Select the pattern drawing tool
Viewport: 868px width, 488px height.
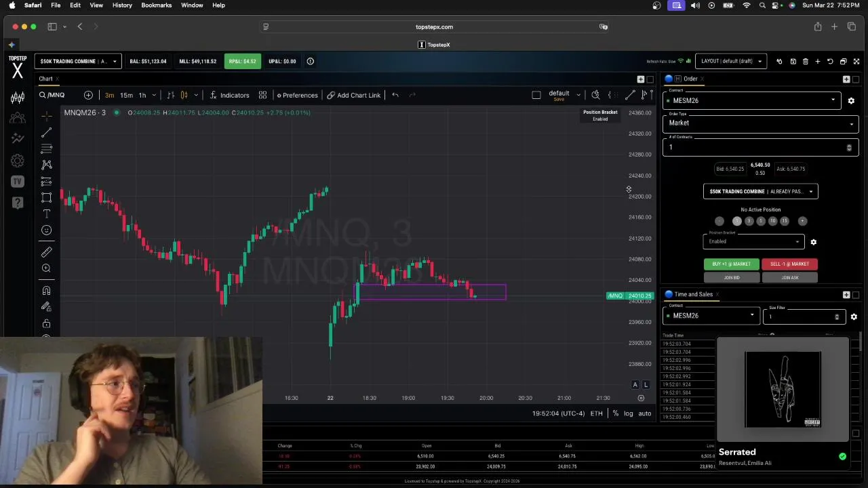[x=46, y=165]
